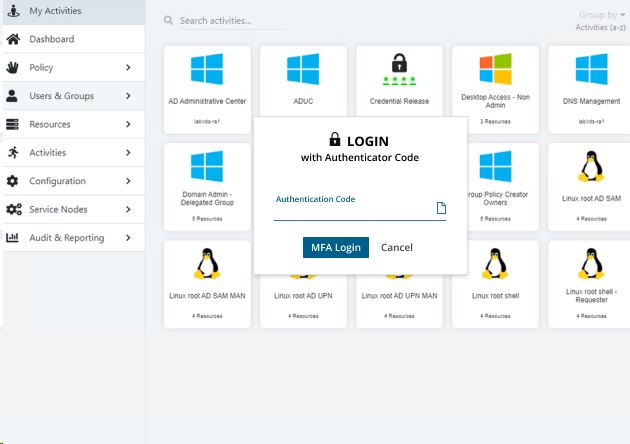Click the Dashboard home icon
The image size is (630, 444).
(13, 39)
